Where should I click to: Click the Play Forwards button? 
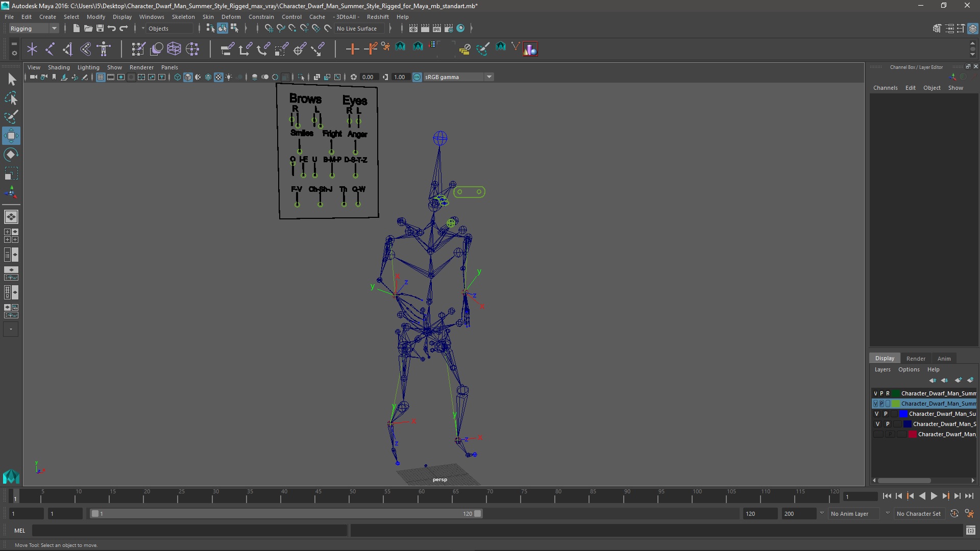point(934,496)
